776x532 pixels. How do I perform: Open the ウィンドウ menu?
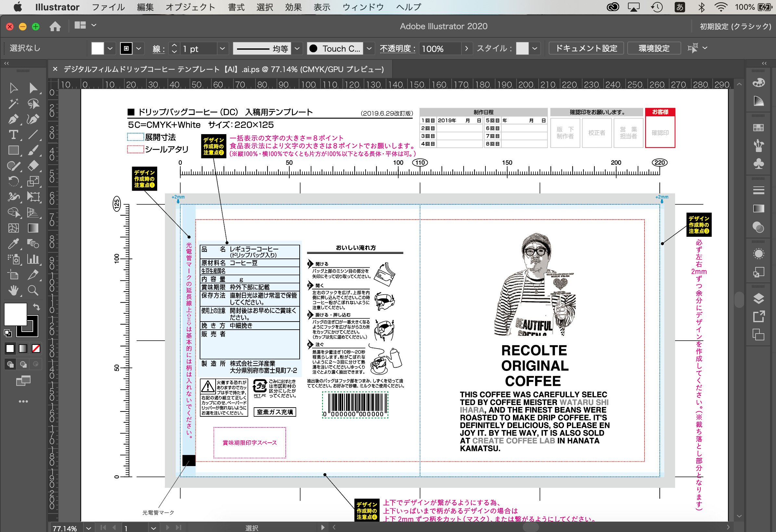click(363, 7)
